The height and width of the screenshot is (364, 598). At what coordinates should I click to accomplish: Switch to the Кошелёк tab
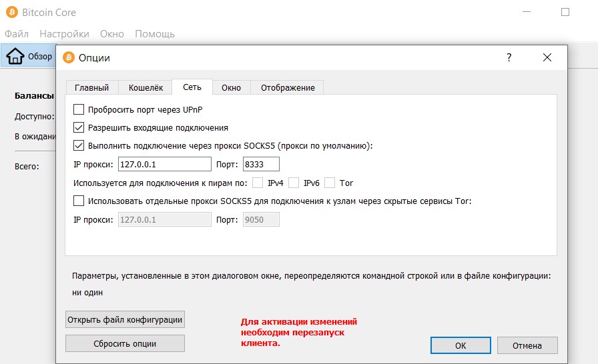click(x=145, y=87)
